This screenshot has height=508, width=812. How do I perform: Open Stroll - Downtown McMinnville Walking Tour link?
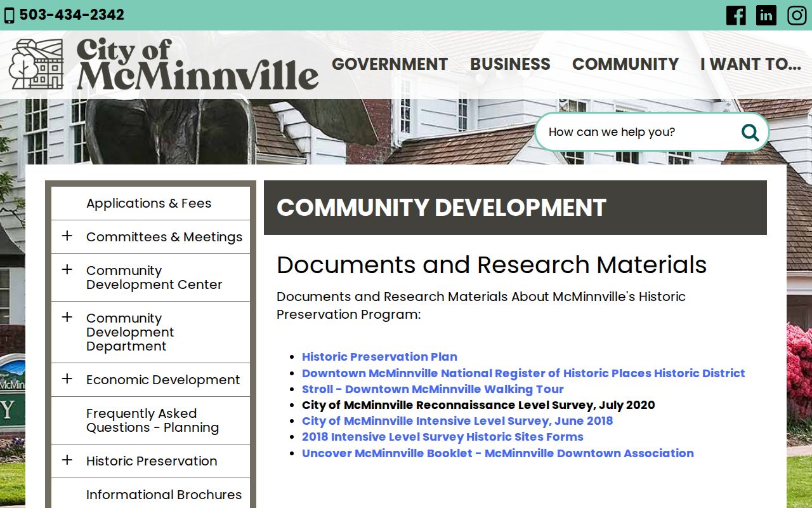point(433,389)
